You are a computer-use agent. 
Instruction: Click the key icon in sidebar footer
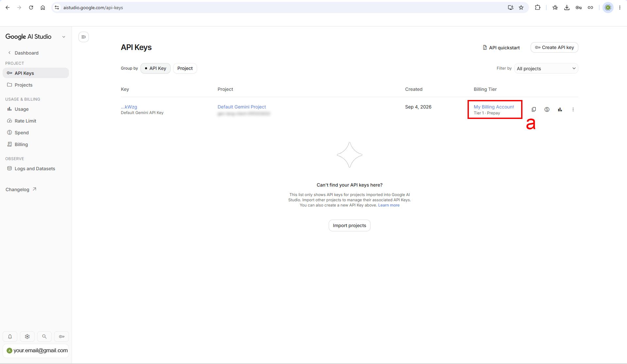point(62,337)
